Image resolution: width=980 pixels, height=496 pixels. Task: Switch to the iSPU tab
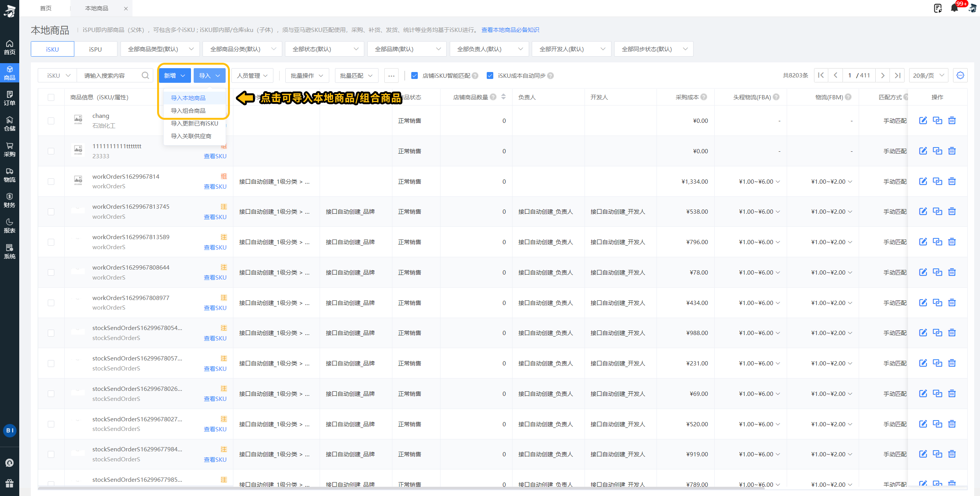95,49
